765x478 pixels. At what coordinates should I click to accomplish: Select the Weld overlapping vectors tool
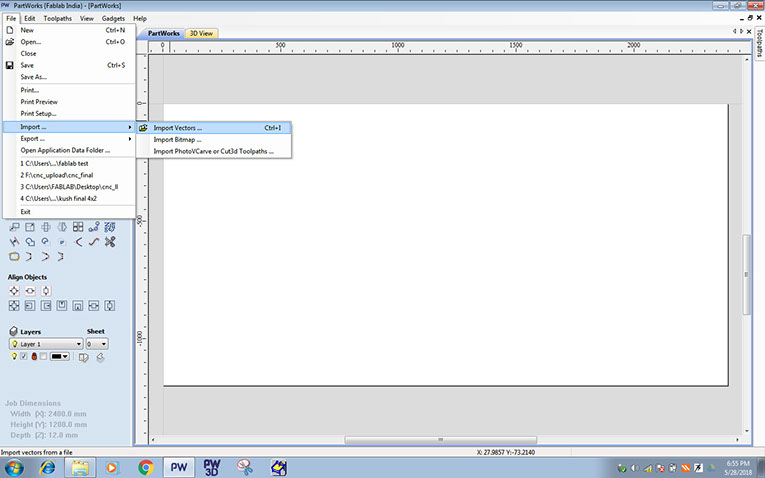[x=30, y=241]
